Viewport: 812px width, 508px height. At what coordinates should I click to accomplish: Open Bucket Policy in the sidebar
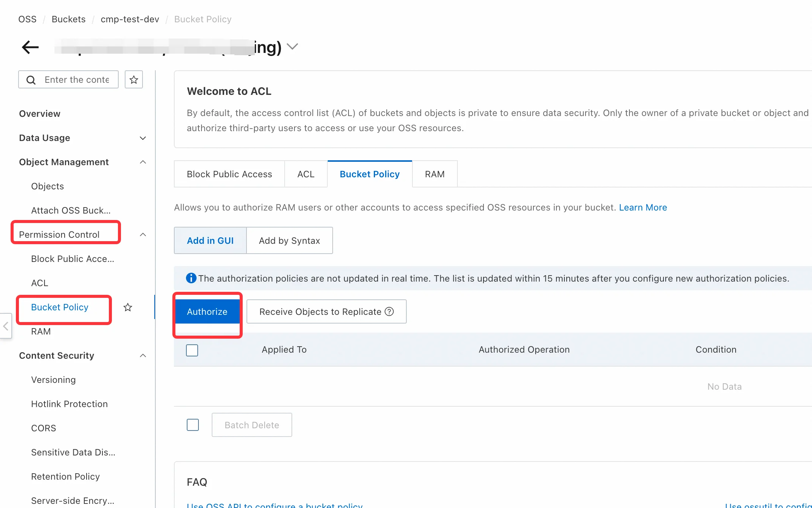point(60,307)
